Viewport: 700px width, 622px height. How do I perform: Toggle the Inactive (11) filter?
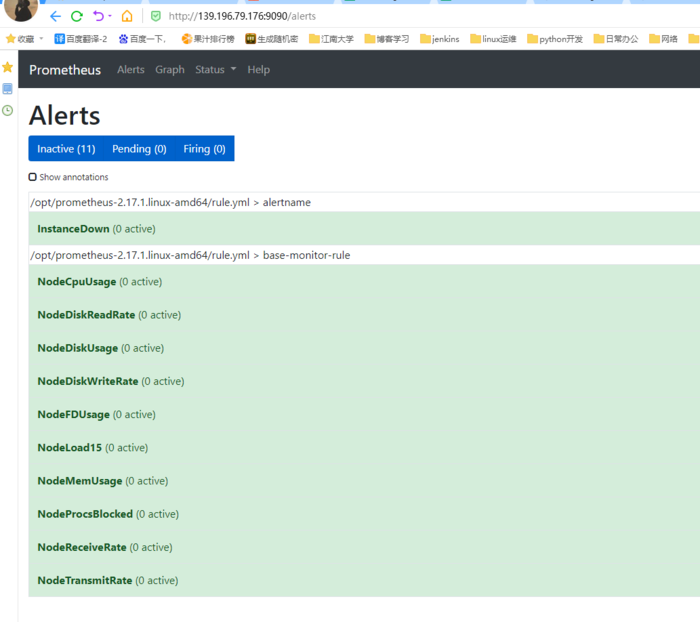(x=66, y=149)
